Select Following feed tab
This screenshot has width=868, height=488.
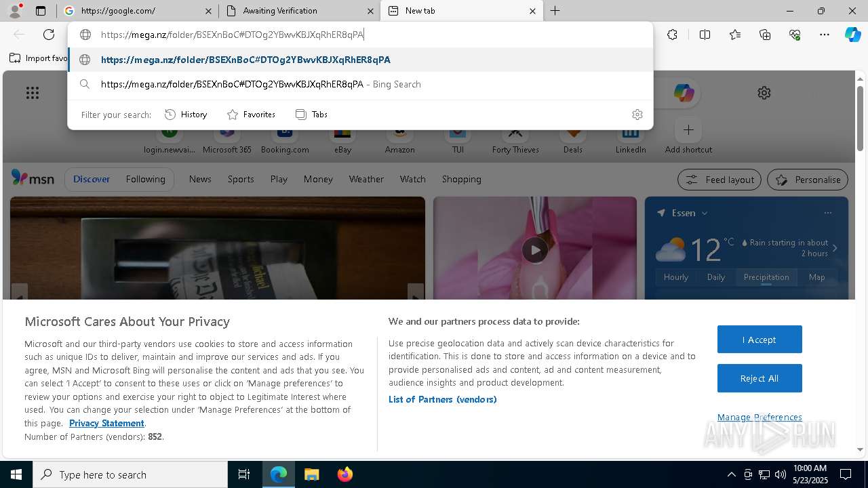145,179
